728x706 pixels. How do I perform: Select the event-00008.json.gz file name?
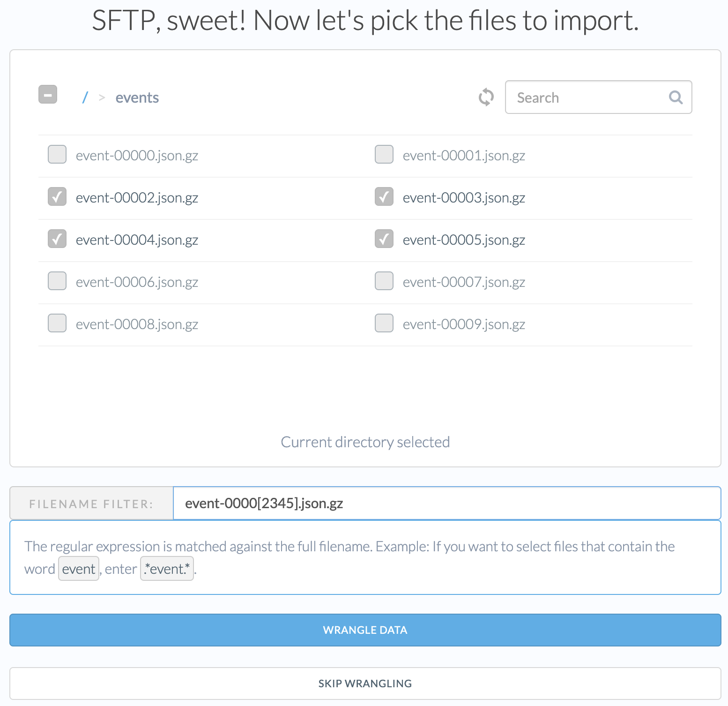pyautogui.click(x=137, y=324)
